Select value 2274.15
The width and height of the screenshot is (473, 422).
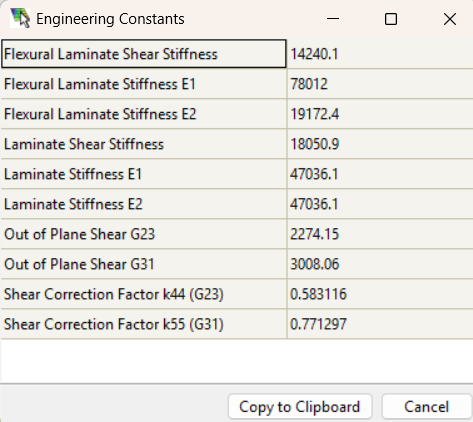pyautogui.click(x=315, y=234)
